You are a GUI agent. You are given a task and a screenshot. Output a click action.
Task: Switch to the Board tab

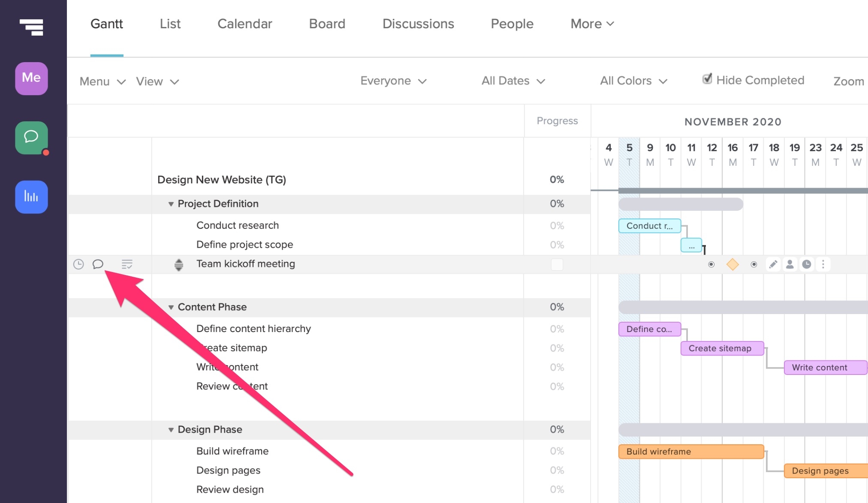click(327, 24)
